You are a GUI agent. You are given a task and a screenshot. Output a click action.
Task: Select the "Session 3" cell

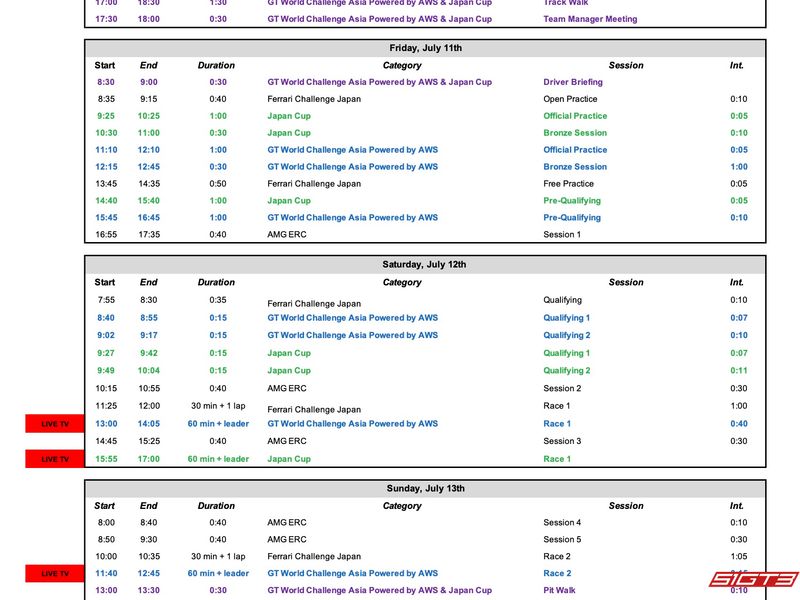[562, 441]
